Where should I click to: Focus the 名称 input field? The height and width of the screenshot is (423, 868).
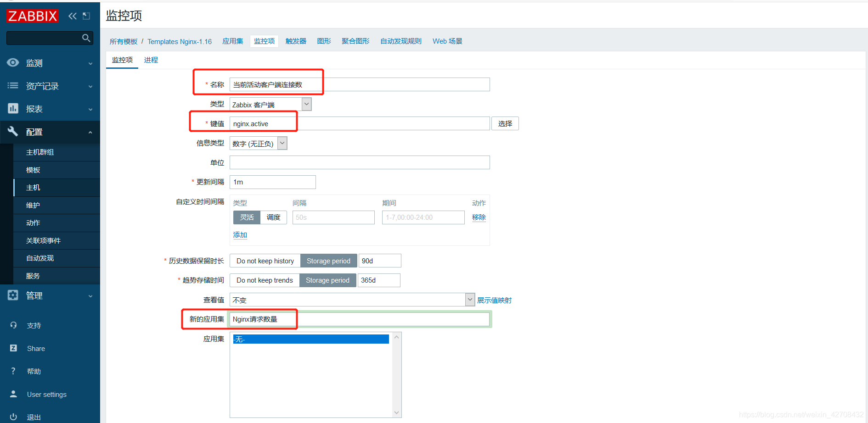coord(360,84)
